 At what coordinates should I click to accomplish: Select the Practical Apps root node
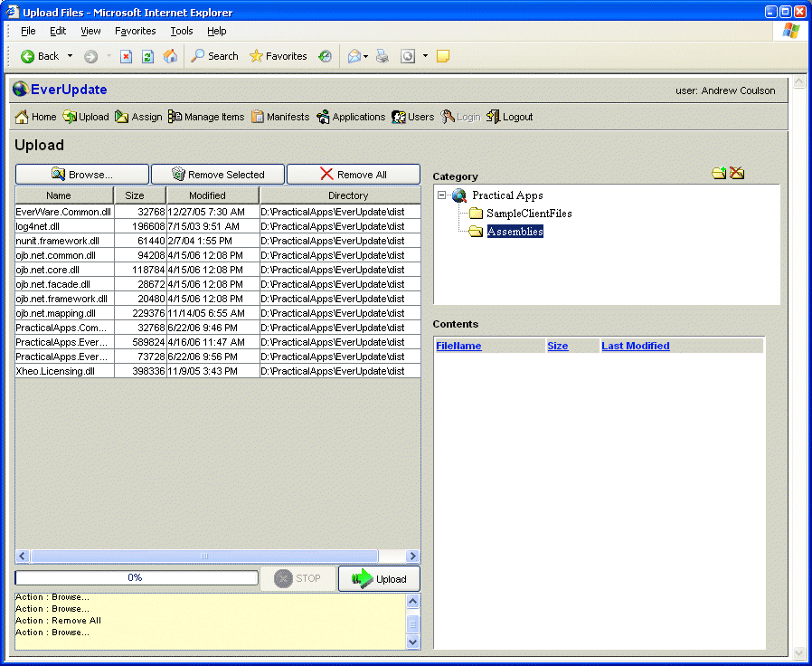[507, 195]
